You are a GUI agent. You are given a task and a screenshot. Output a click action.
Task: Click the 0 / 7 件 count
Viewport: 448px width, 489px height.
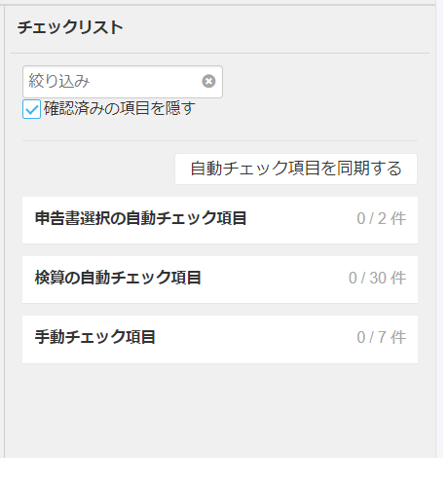[x=381, y=337]
